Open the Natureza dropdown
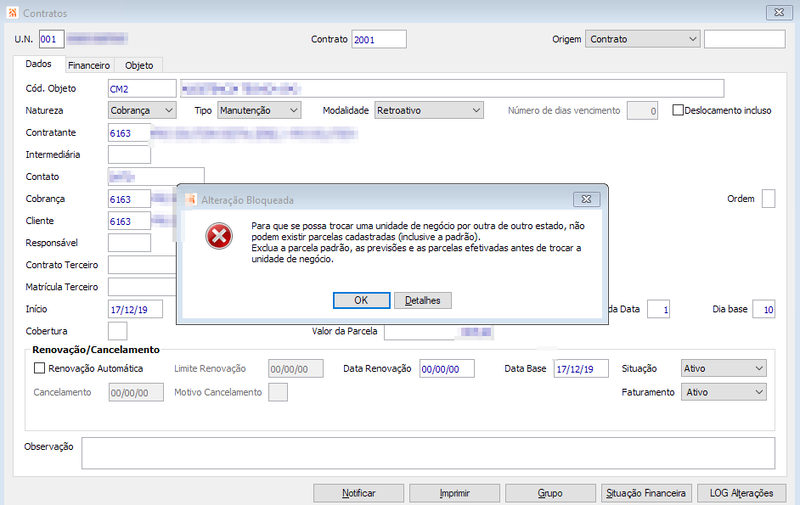Screen dimensions: 800x505 pos(142,110)
